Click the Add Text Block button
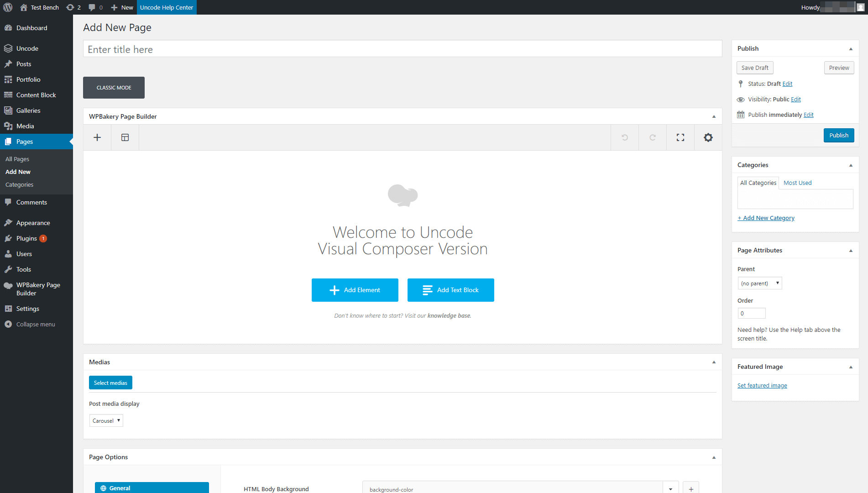Viewport: 868px width, 493px height. [x=451, y=290]
